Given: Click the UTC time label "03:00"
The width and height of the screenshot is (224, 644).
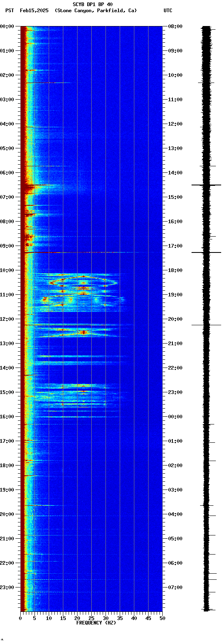Looking at the screenshot, I should (x=175, y=490).
